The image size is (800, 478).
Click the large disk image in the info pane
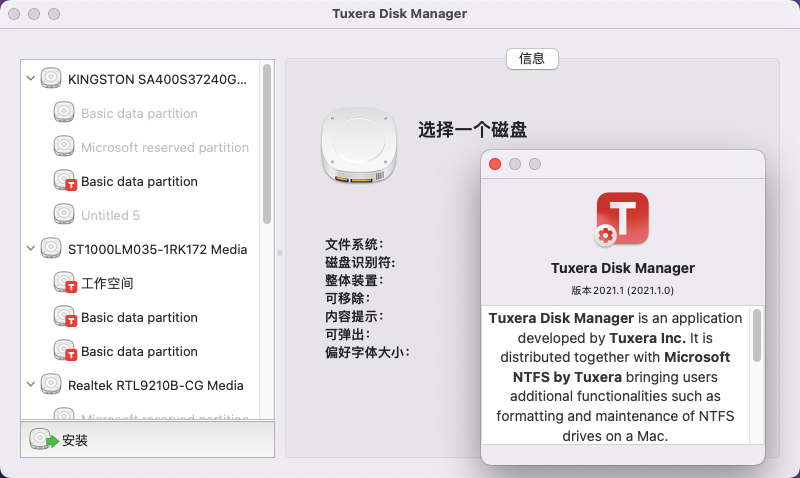click(x=359, y=146)
